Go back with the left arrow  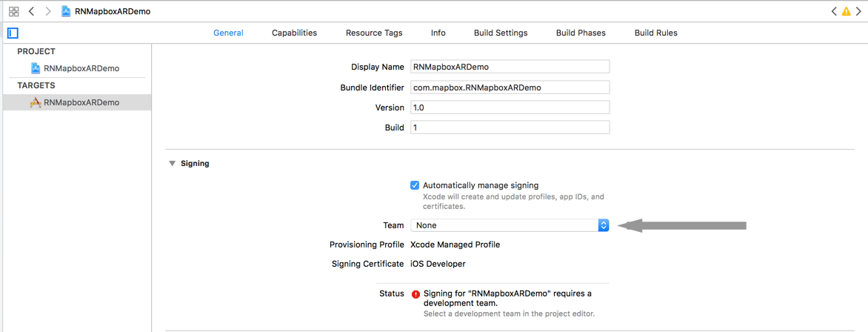coord(31,12)
